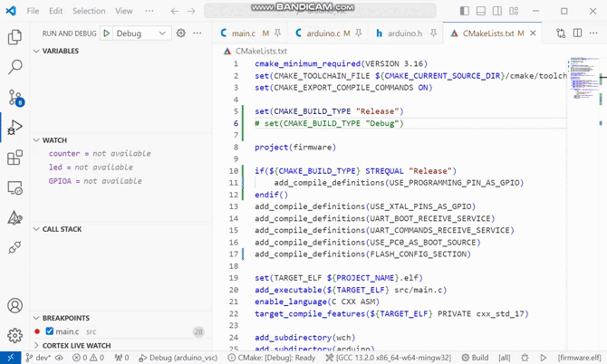Click the dev* git branch indicator
Viewport: 607px width, 364px height.
38,358
